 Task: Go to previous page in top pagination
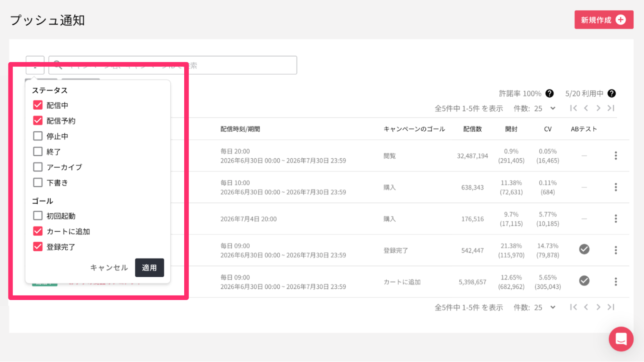(x=586, y=108)
